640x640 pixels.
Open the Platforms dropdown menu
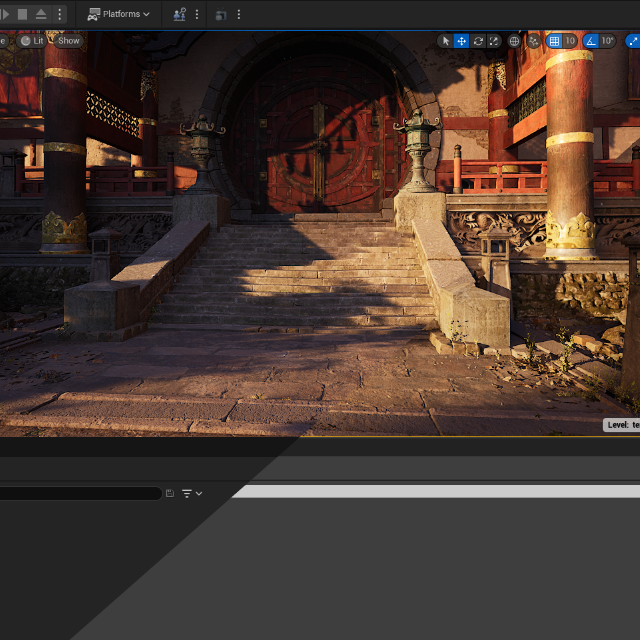tap(119, 14)
